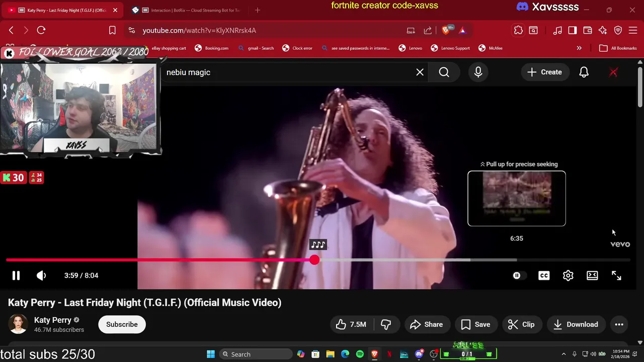
Task: Reload the current page
Action: pyautogui.click(x=41, y=30)
